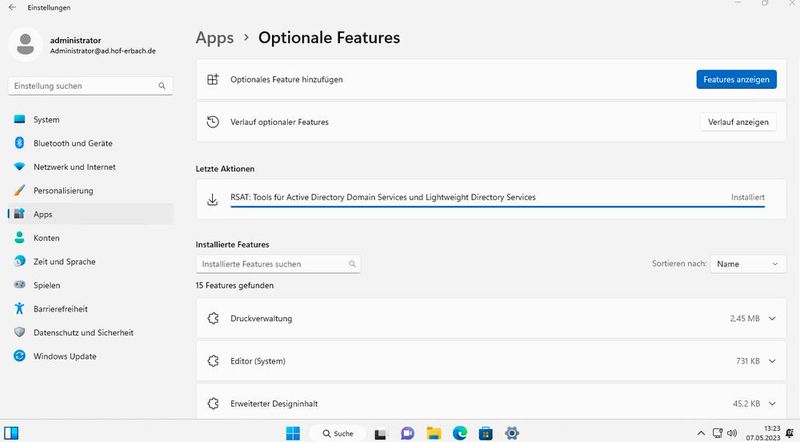Open Barrierefreiheit settings
800x442 pixels.
[90, 309]
